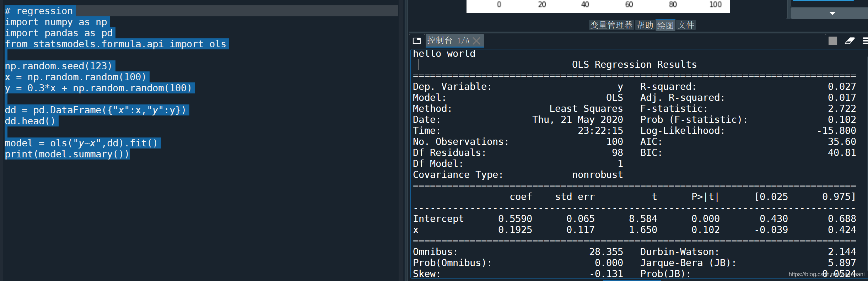This screenshot has height=281, width=868.
Task: Click the Skew value -0.131
Action: point(606,274)
